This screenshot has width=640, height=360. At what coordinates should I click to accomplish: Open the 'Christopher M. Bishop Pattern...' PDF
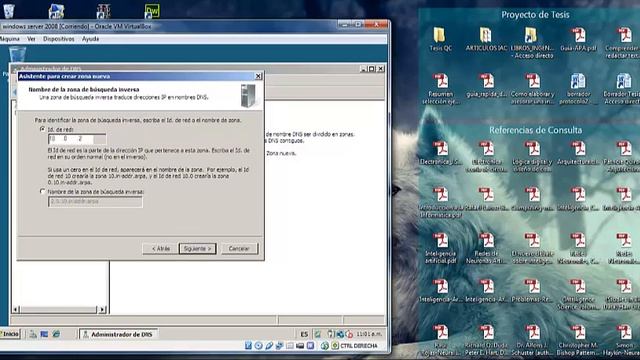(x=578, y=340)
